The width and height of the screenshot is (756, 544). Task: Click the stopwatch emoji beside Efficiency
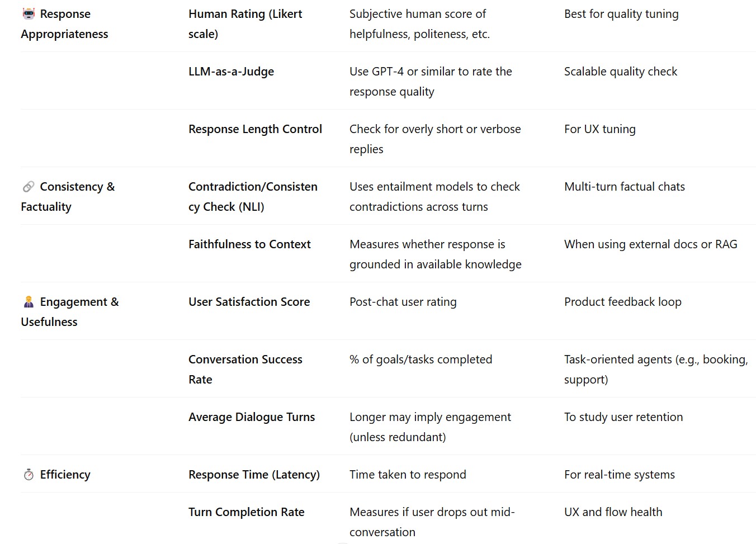click(29, 475)
